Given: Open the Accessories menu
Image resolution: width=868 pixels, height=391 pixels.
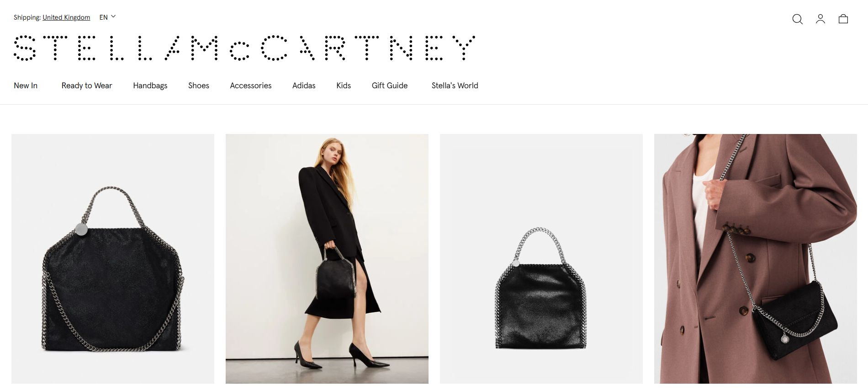Looking at the screenshot, I should 251,86.
